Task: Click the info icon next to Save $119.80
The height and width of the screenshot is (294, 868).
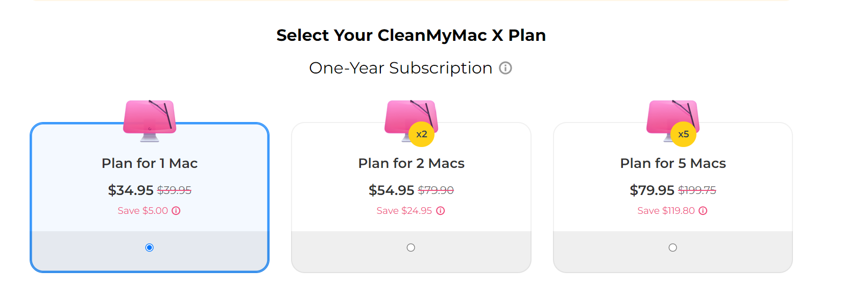Action: 703,211
